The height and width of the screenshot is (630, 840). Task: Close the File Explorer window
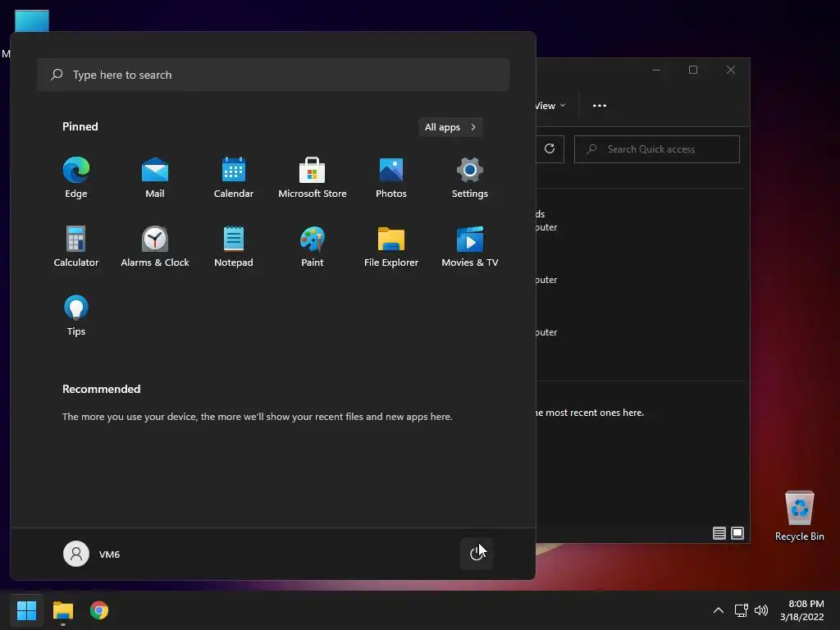(731, 70)
